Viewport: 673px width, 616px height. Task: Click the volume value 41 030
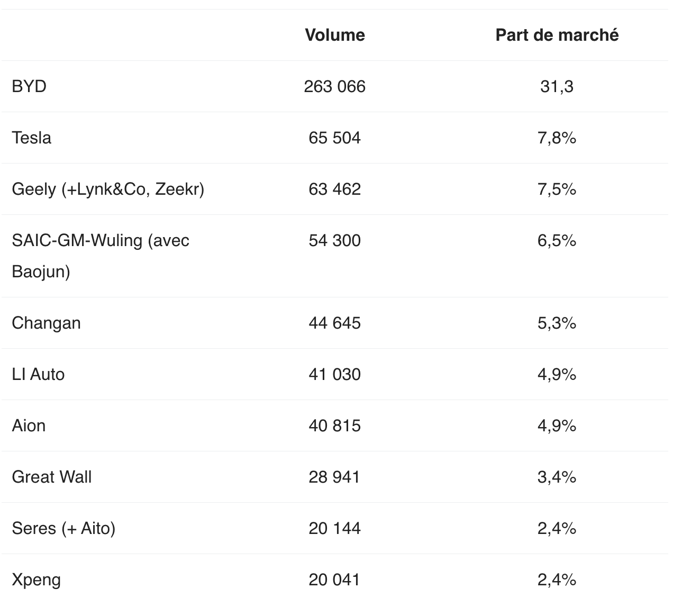334,374
